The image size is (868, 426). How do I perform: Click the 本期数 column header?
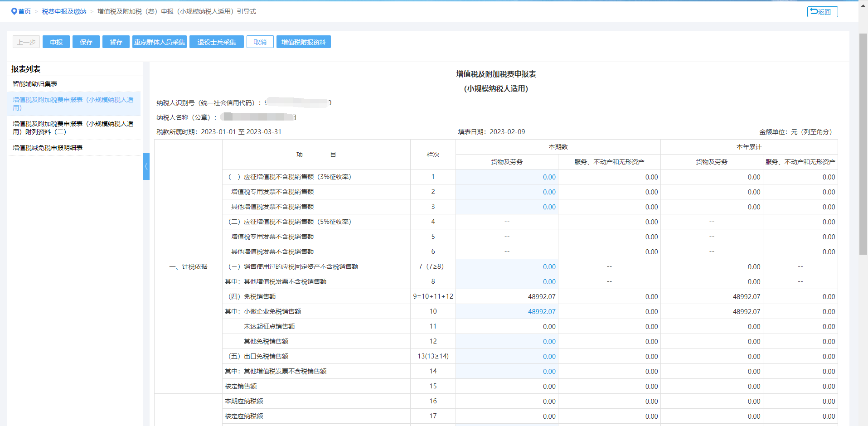click(558, 147)
